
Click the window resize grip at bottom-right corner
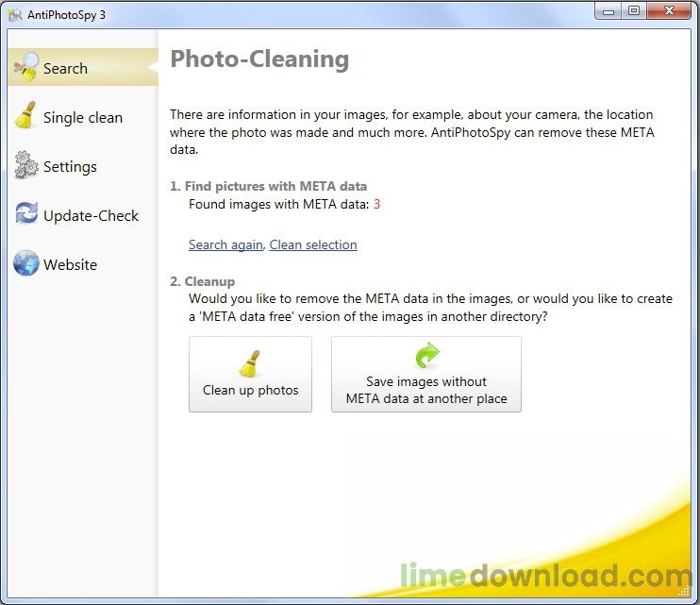684,592
